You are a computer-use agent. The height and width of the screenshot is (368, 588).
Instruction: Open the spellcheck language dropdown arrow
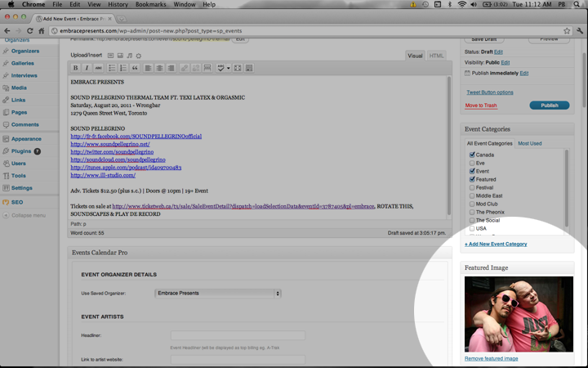click(228, 68)
